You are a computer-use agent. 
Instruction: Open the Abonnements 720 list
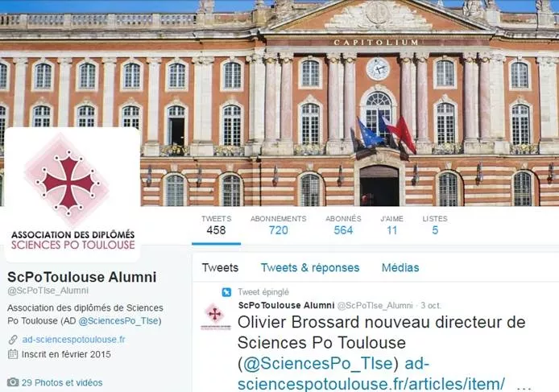tap(279, 225)
